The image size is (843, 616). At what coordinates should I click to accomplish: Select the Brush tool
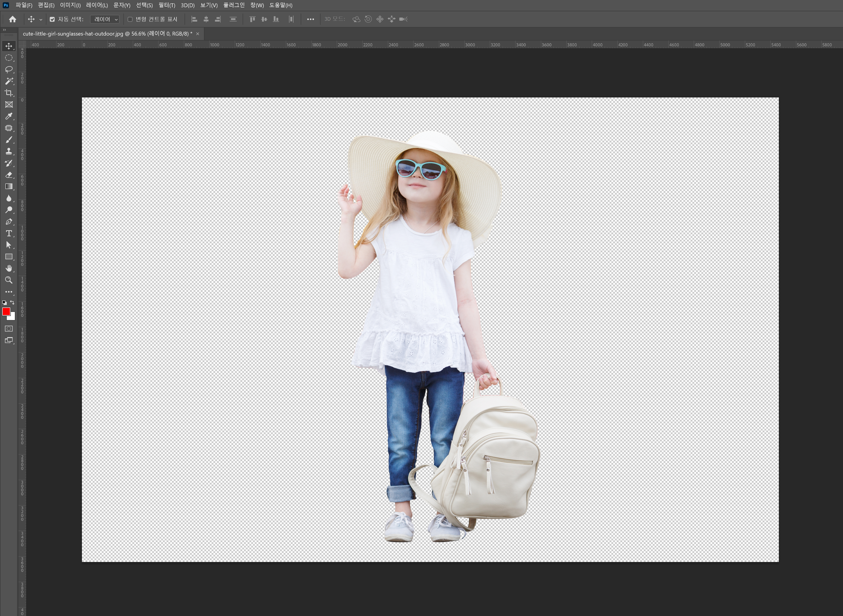pyautogui.click(x=9, y=140)
